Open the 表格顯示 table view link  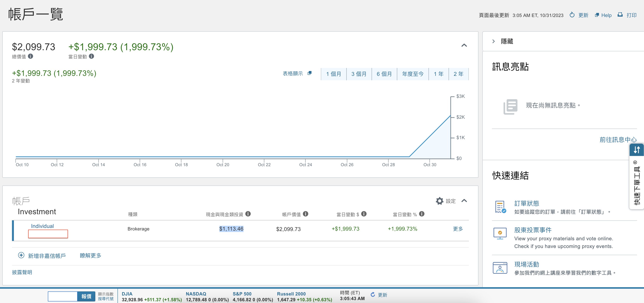point(293,74)
